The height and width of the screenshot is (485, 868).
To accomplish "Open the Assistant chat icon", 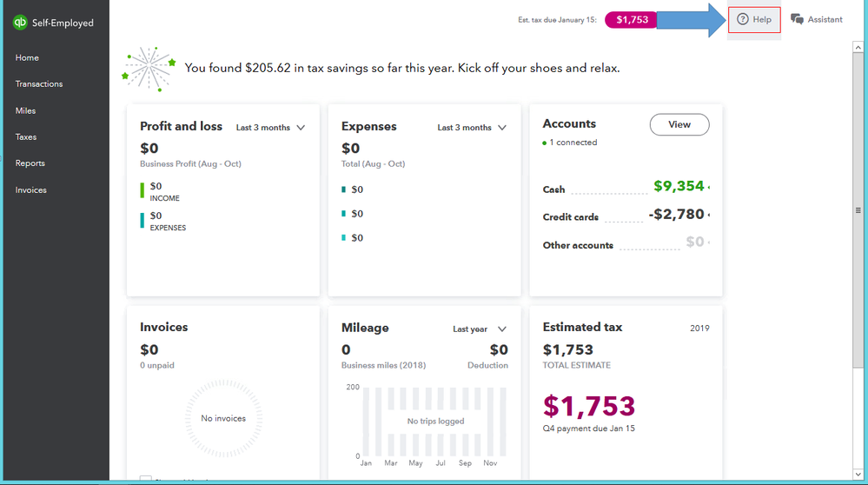I will click(797, 19).
